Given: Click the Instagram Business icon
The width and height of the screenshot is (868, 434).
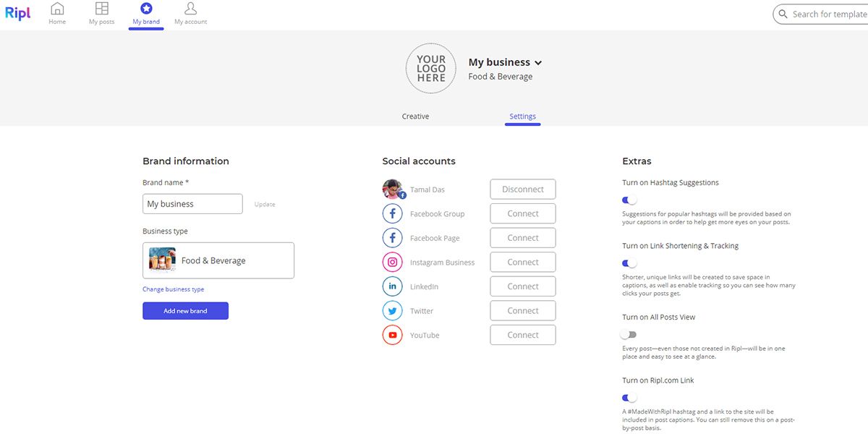Looking at the screenshot, I should coord(392,261).
